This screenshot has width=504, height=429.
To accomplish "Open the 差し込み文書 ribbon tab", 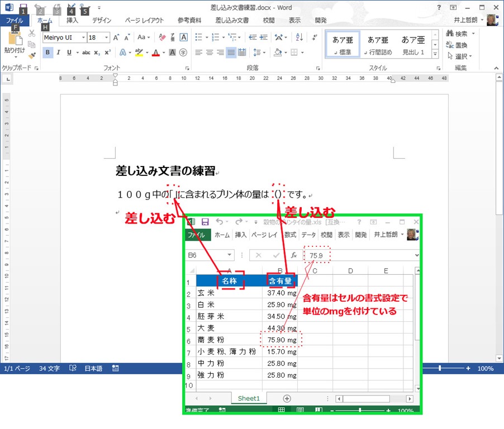I will pos(232,20).
